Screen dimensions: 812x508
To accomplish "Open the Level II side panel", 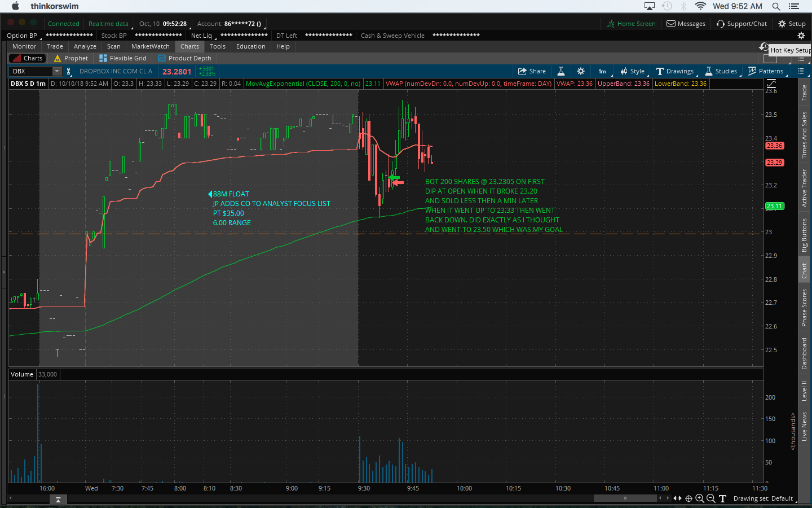I will coord(805,391).
